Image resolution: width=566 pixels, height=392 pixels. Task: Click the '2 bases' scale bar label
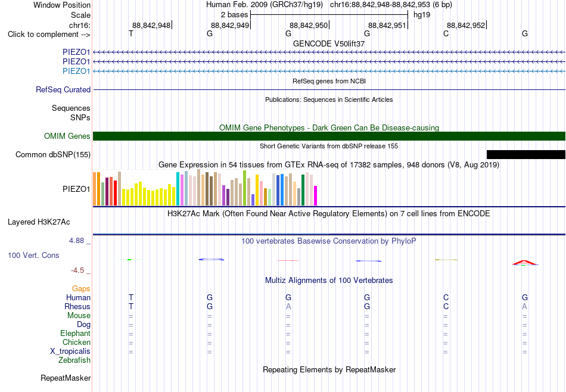[x=235, y=15]
